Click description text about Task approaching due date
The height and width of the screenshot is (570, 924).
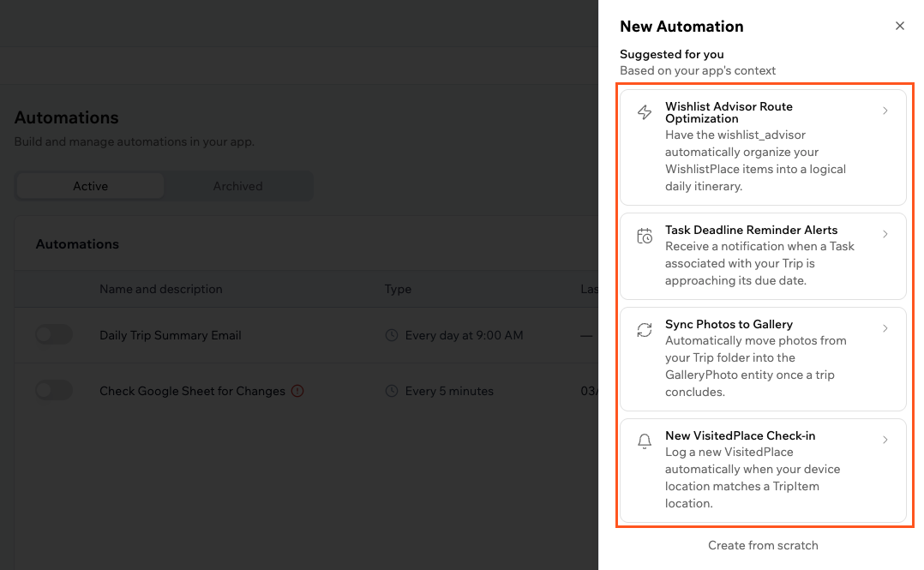click(x=759, y=263)
